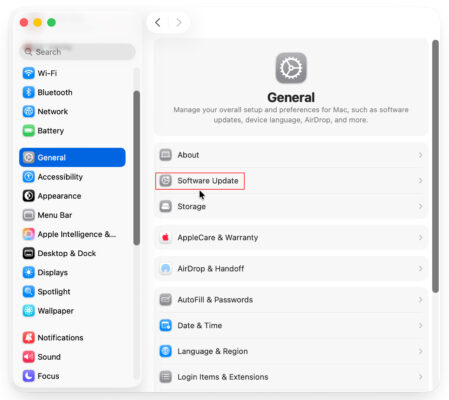449x400 pixels.
Task: Expand the Login Items & Extensions chevron
Action: click(420, 377)
